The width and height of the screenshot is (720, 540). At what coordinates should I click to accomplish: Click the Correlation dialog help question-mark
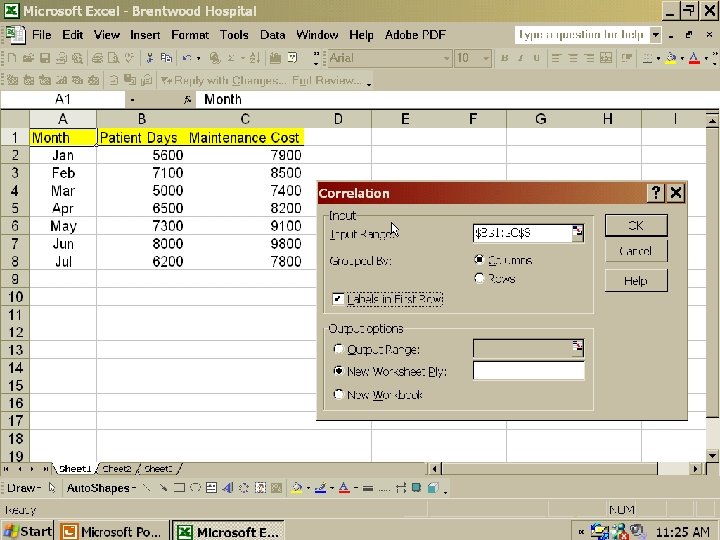pos(656,193)
